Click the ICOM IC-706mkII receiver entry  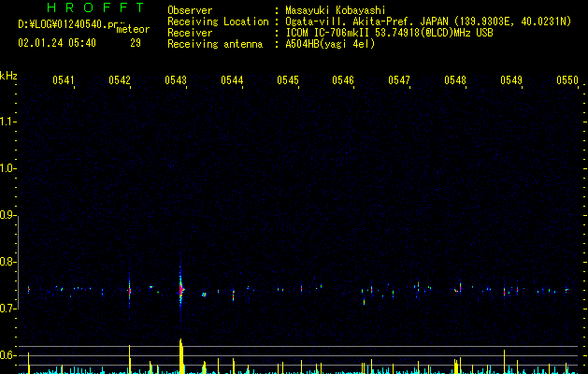(389, 33)
